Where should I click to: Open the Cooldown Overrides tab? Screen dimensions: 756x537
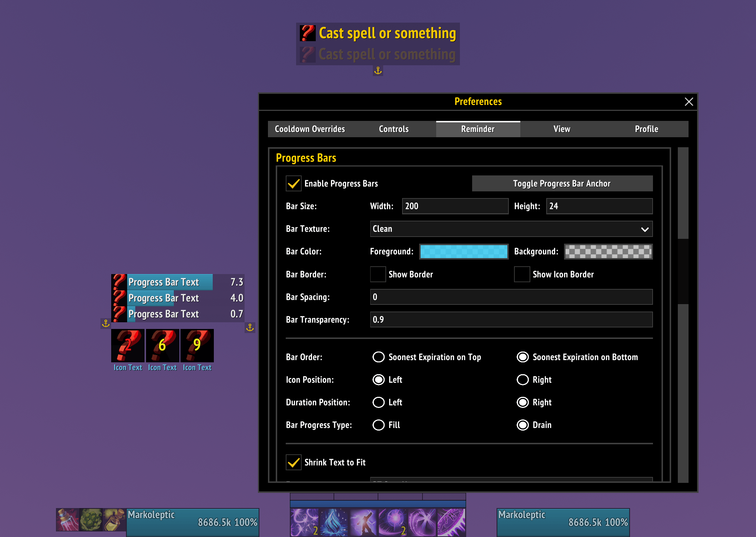click(310, 129)
